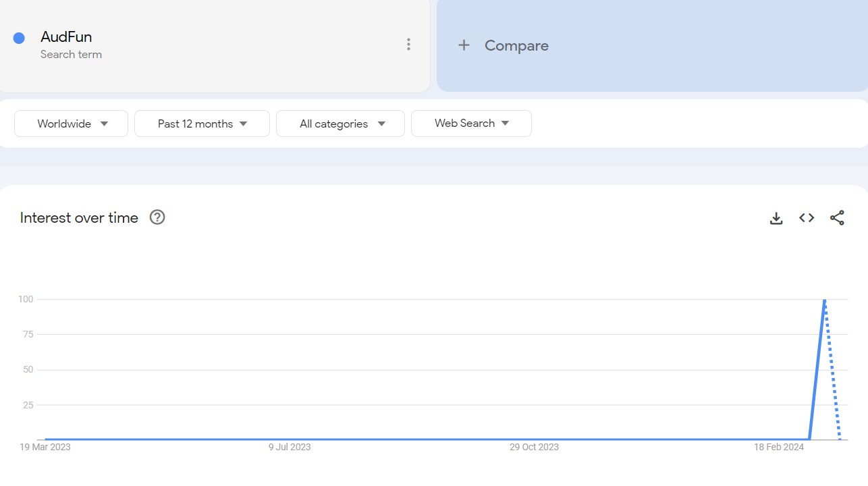The width and height of the screenshot is (868, 486).
Task: Select the 9 Jul 2023 axis label
Action: (290, 447)
